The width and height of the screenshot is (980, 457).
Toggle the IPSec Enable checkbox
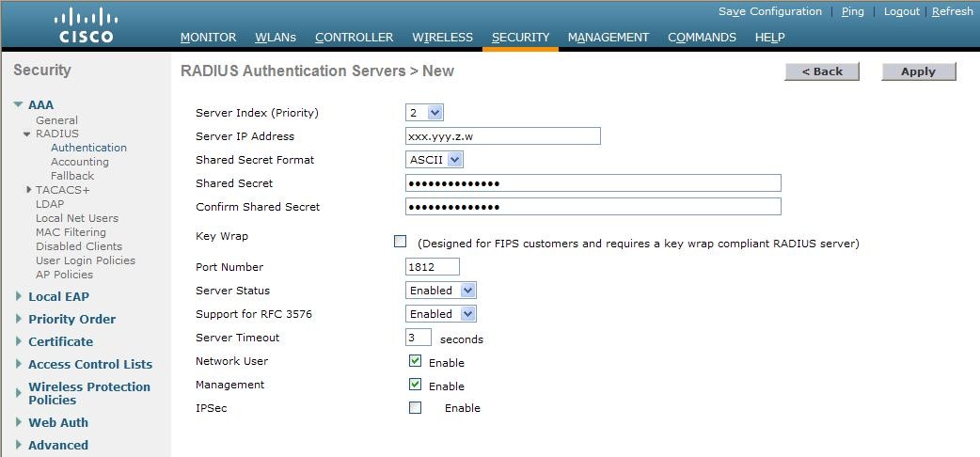(x=415, y=407)
